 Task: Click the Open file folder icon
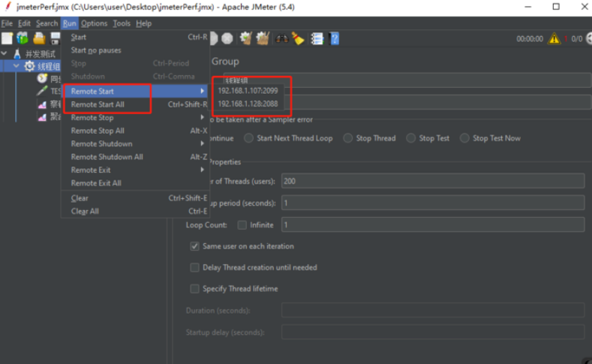39,38
